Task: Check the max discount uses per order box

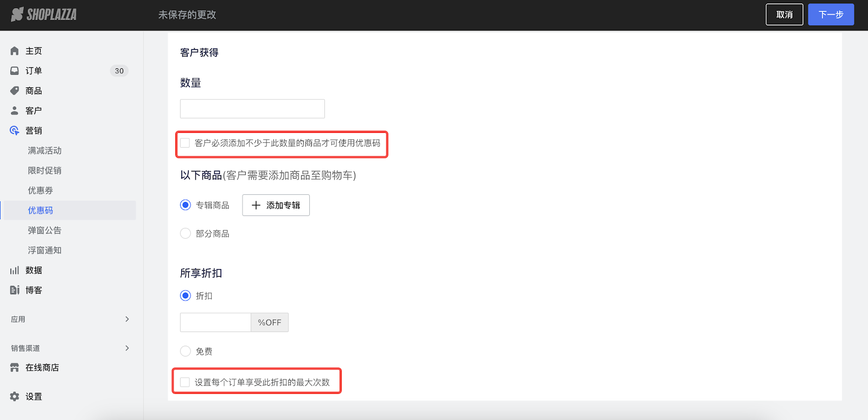Action: tap(185, 383)
